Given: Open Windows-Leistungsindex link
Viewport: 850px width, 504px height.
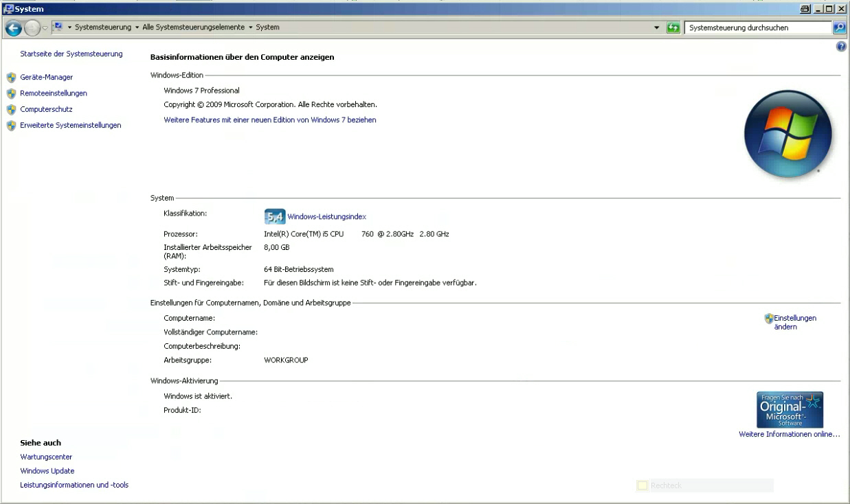Looking at the screenshot, I should tap(326, 216).
